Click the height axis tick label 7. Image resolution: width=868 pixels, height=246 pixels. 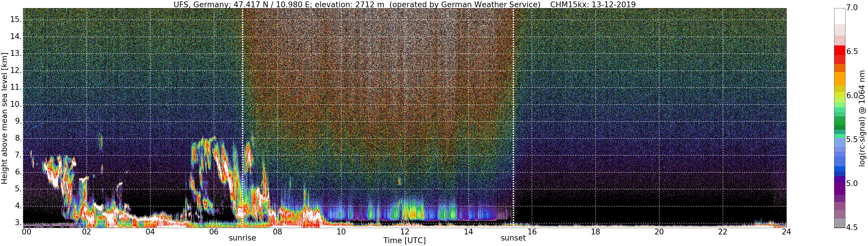pyautogui.click(x=18, y=155)
